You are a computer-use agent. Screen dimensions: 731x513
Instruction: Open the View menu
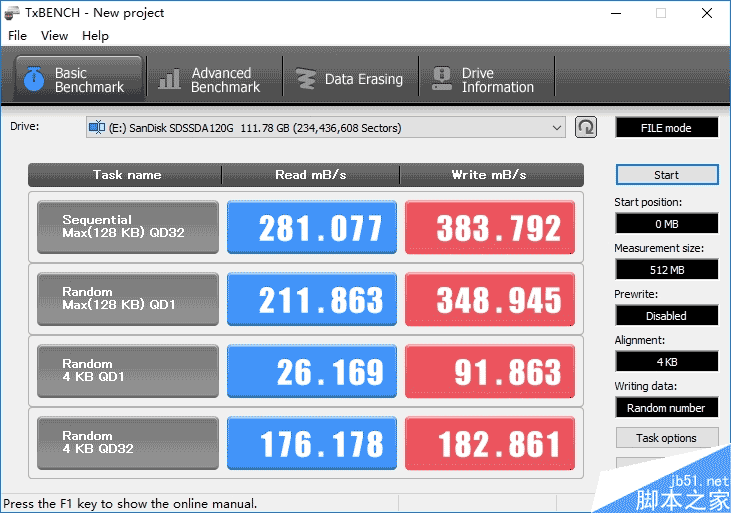click(54, 35)
